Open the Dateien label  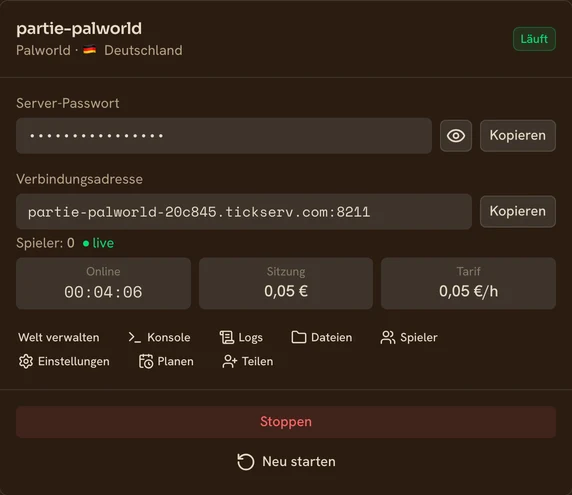click(x=332, y=337)
